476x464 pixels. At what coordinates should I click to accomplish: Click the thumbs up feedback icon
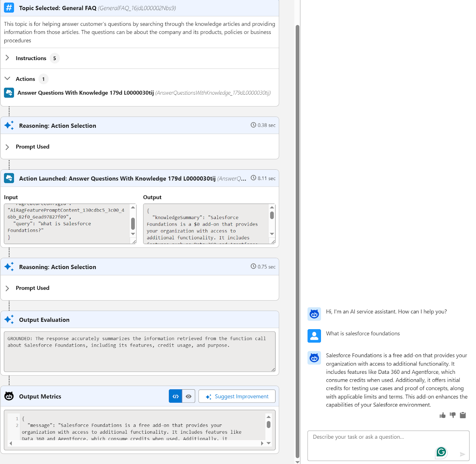tap(442, 415)
